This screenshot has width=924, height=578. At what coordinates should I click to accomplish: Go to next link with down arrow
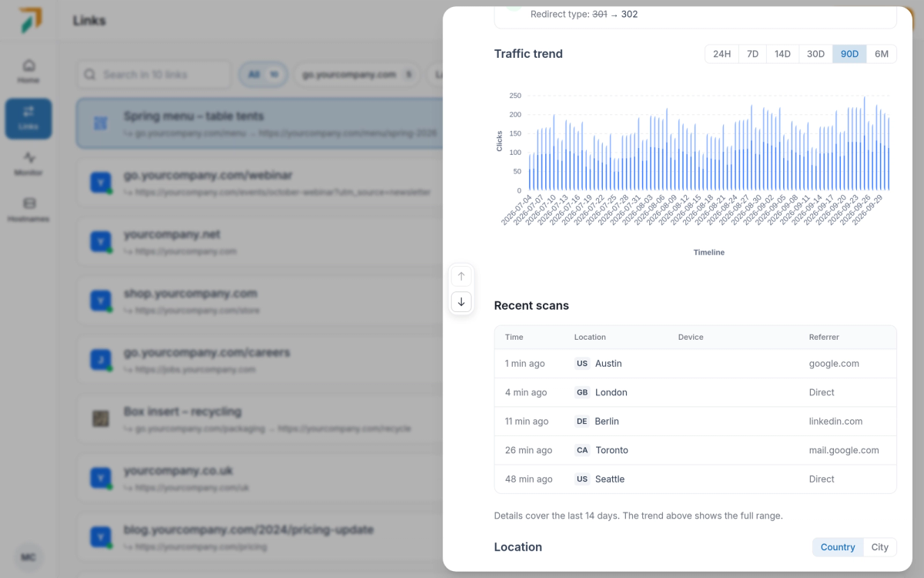[x=461, y=301]
